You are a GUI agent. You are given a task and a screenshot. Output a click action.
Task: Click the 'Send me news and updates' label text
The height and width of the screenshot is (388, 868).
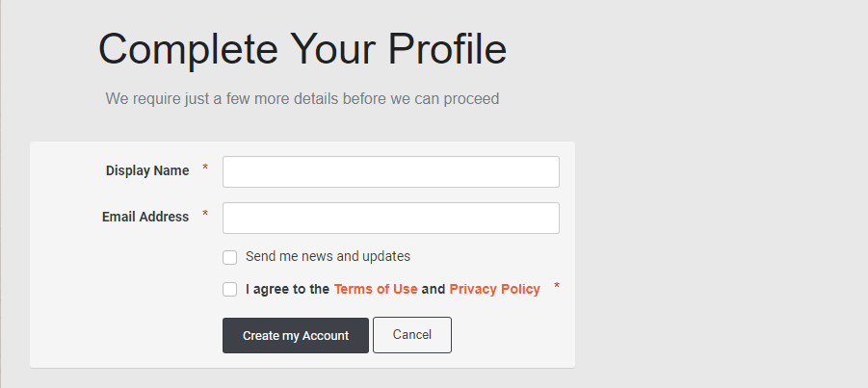328,256
